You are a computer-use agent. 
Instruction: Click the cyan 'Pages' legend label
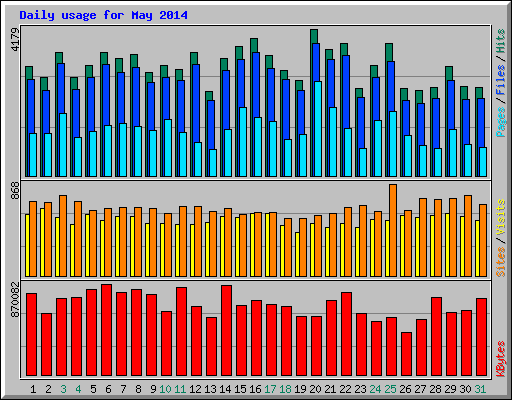point(501,122)
